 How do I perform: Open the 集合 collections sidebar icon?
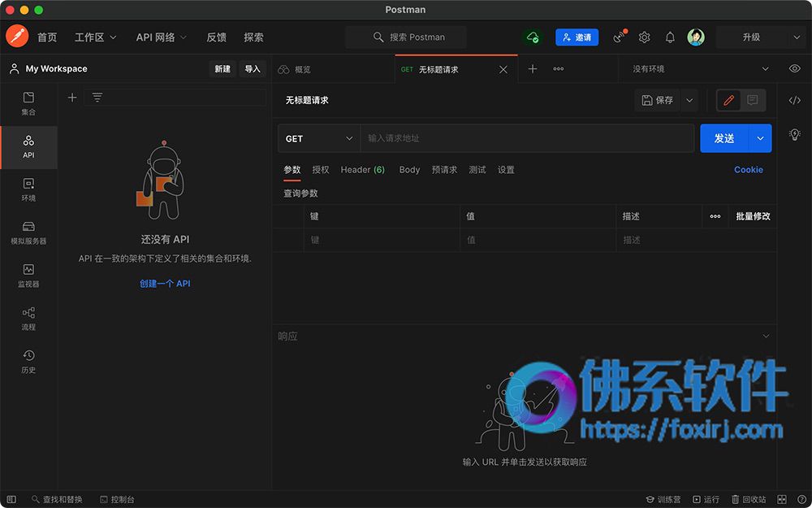click(x=28, y=104)
